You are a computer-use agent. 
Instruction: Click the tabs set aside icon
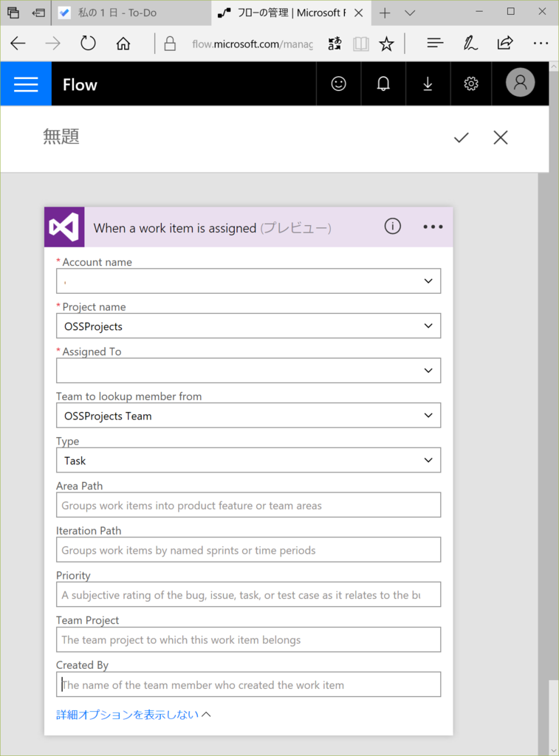[13, 13]
